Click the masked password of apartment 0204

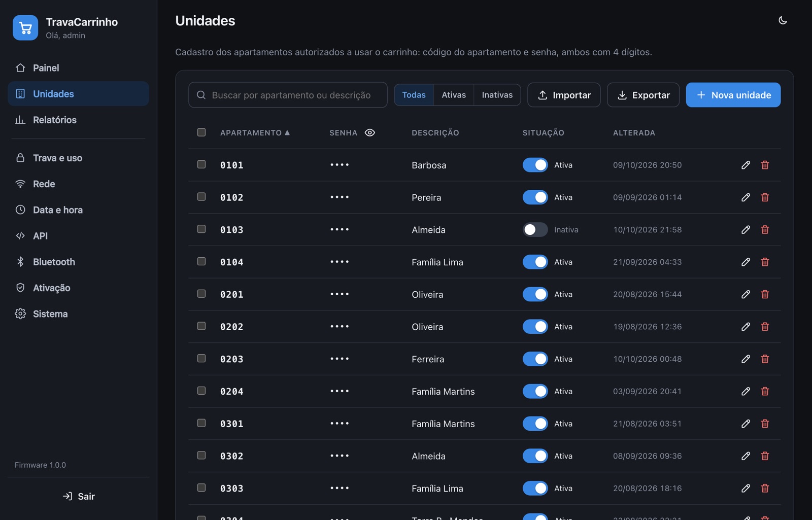[340, 391]
